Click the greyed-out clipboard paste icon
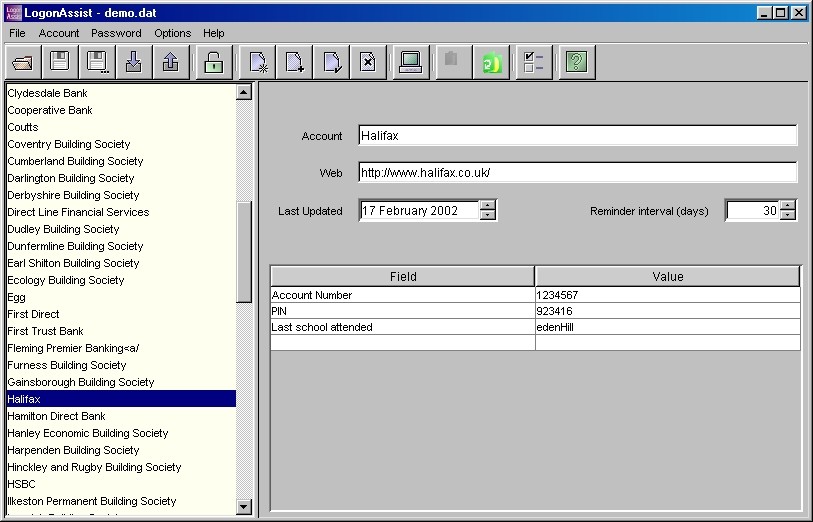Viewport: 813px width, 522px height. (454, 62)
